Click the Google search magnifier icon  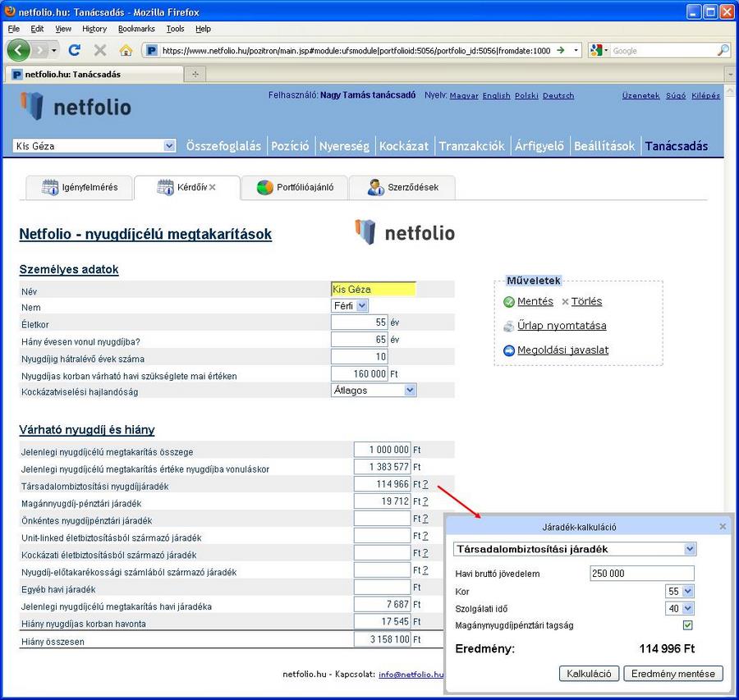click(x=723, y=50)
